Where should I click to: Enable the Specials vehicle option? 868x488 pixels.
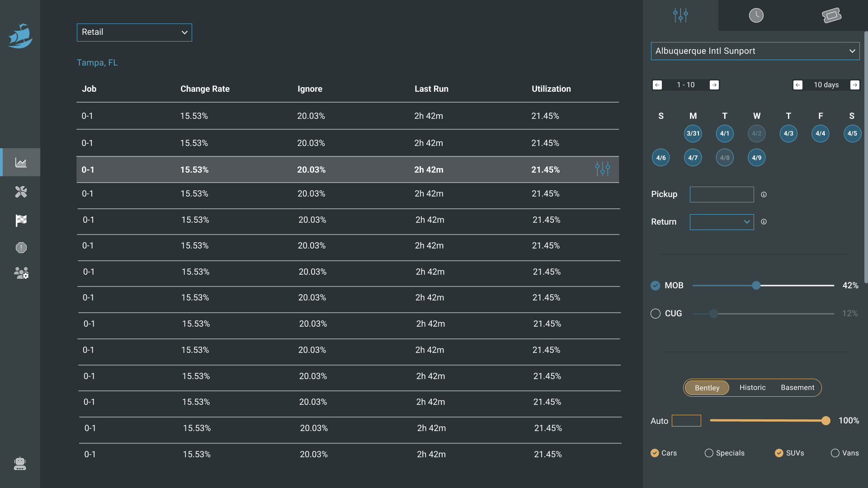point(709,453)
